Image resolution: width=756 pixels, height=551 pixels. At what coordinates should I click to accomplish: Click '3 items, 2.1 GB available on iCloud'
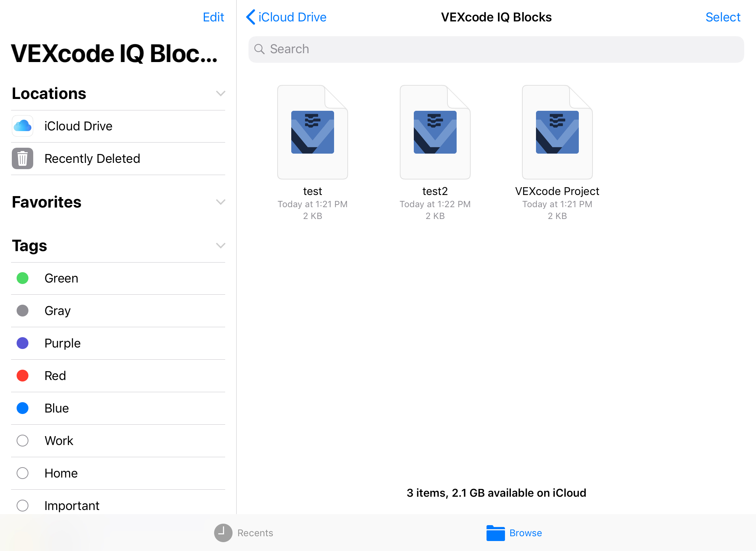[496, 493]
